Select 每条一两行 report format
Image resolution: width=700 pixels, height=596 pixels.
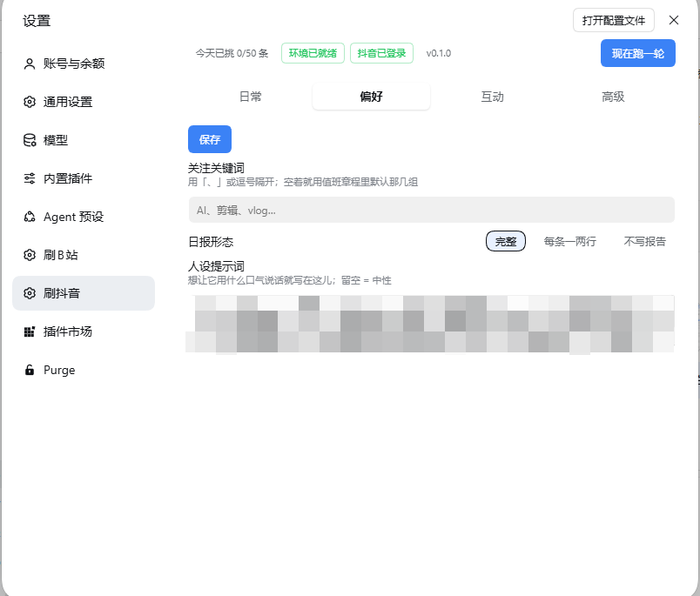coord(570,241)
